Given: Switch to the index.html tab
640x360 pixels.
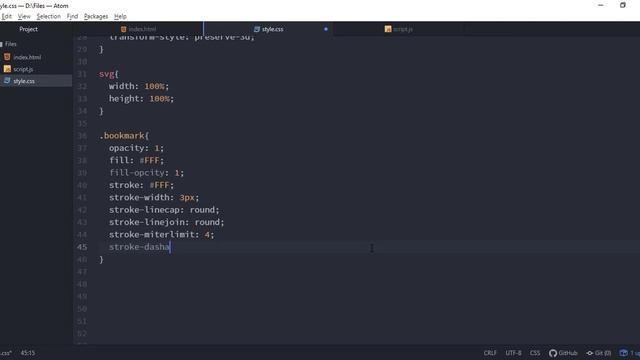Looking at the screenshot, I should point(138,29).
